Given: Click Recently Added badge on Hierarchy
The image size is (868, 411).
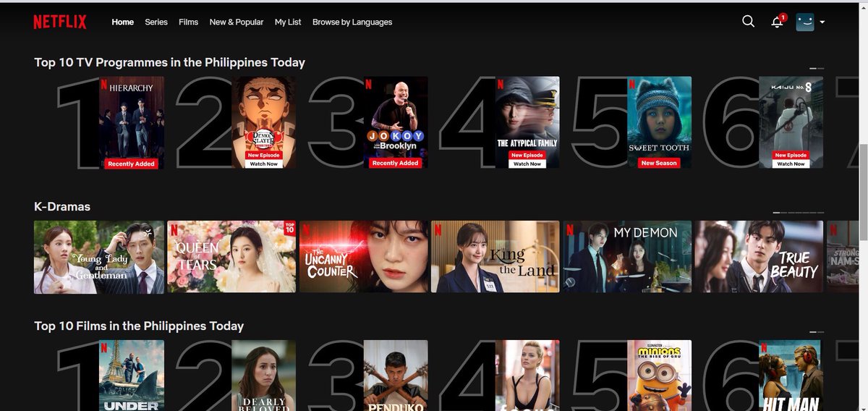Looking at the screenshot, I should [132, 164].
